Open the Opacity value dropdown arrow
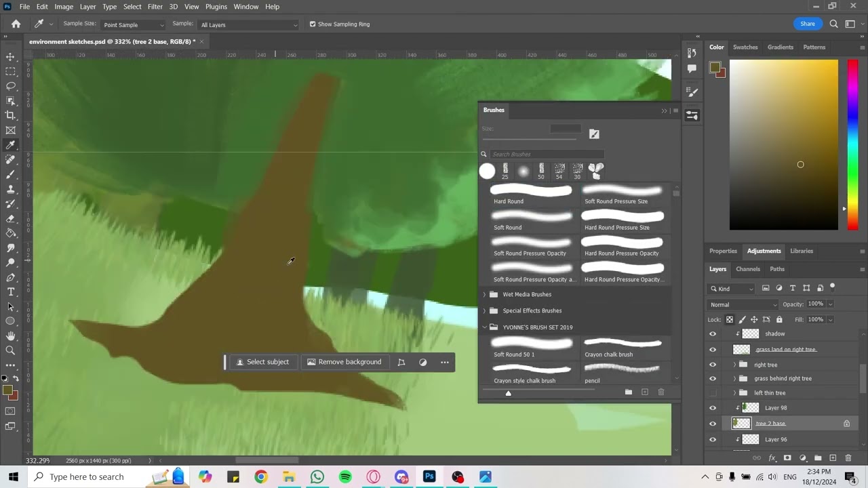 830,304
